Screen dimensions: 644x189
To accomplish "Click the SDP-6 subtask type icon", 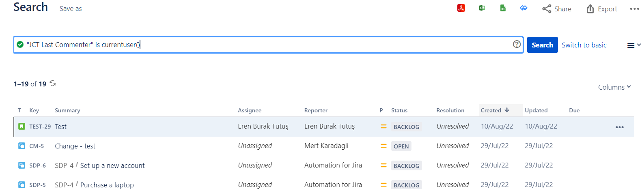I will pos(22,165).
